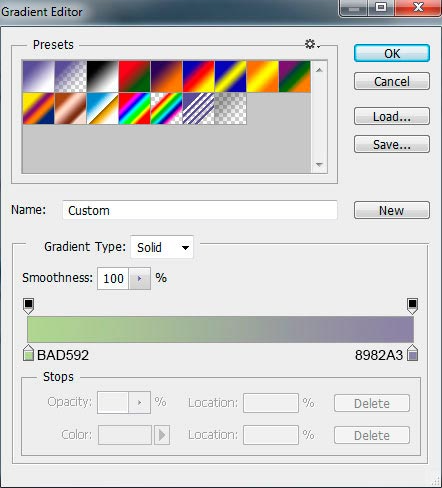Select the transparent rainbow gradient preset
The width and height of the screenshot is (442, 488).
166,108
